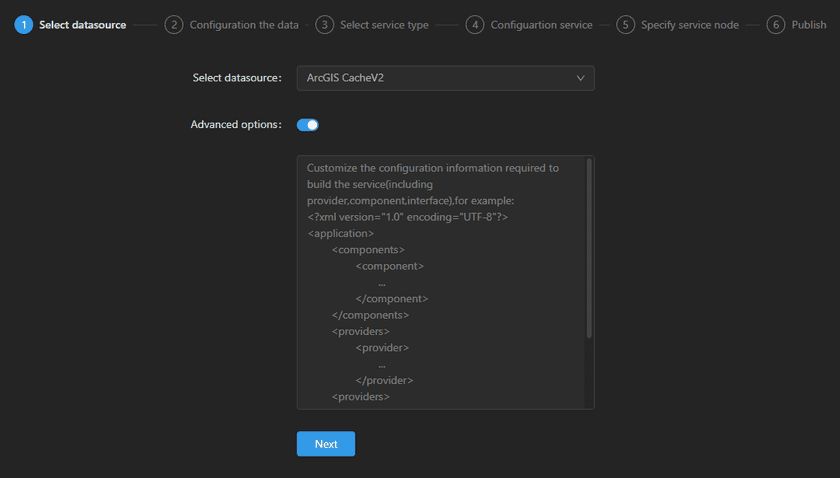Click the configuration text area scrollbar
This screenshot has width=840, height=478.
[589, 248]
